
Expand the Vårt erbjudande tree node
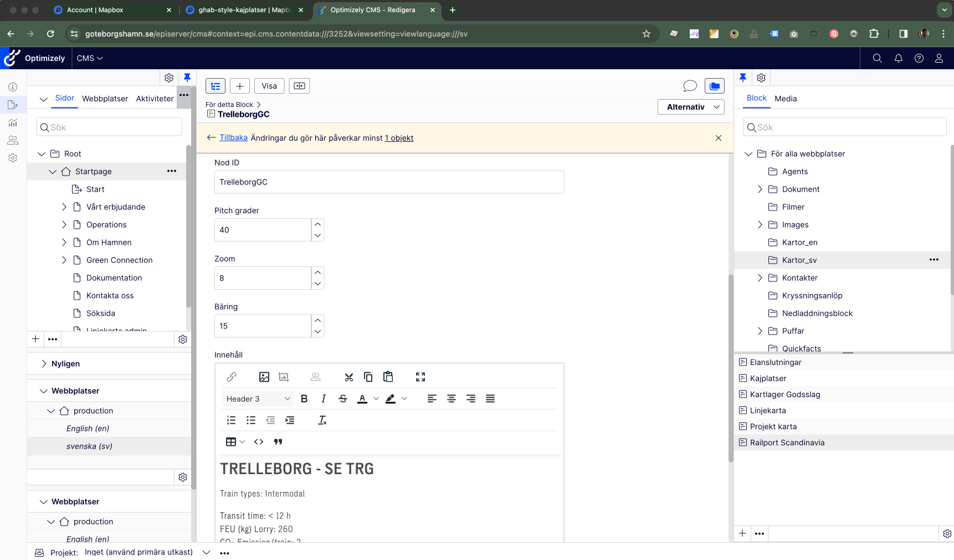(x=64, y=207)
